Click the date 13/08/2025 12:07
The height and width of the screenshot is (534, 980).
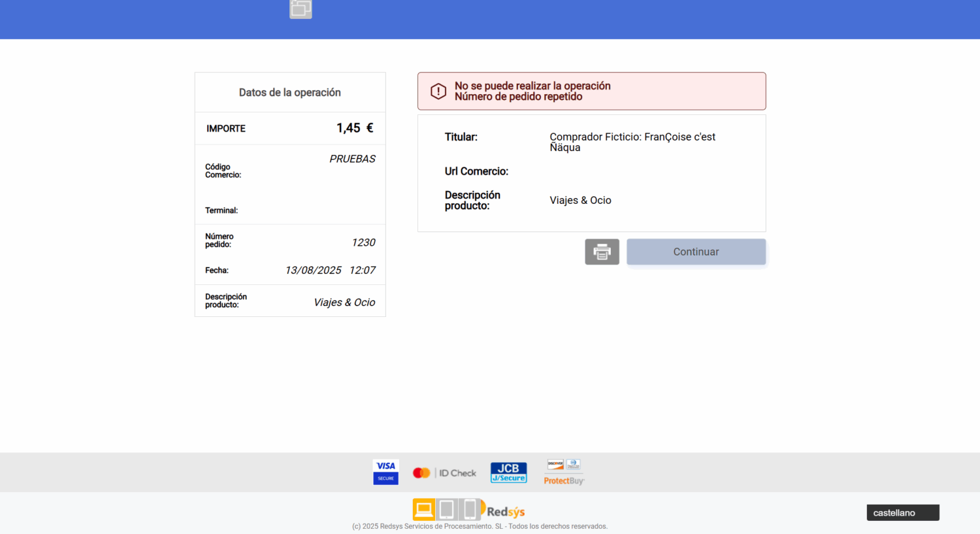tap(330, 271)
